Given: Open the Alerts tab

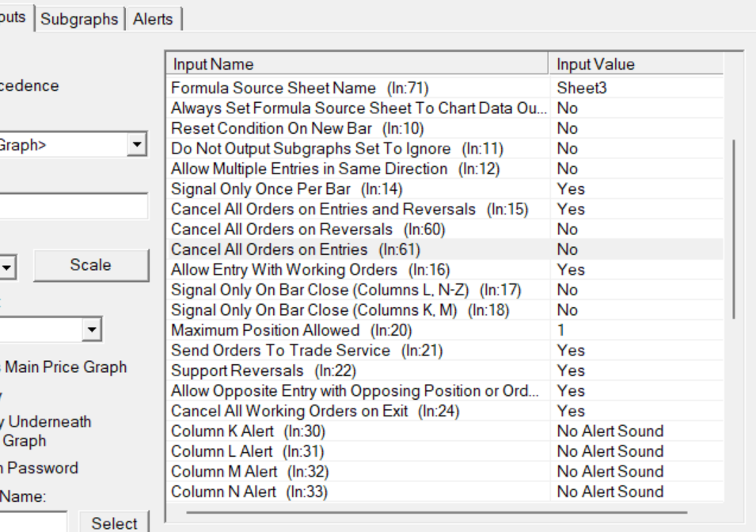Looking at the screenshot, I should click(x=153, y=19).
